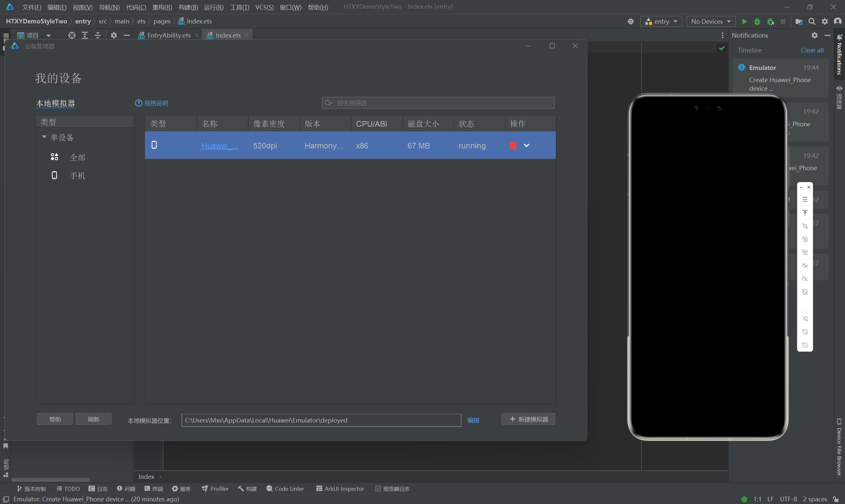Open 版本控制 tool window
Image resolution: width=845 pixels, height=504 pixels.
coord(32,489)
